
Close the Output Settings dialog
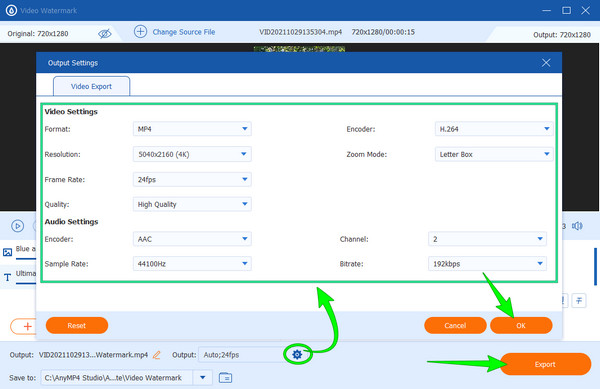coord(546,63)
